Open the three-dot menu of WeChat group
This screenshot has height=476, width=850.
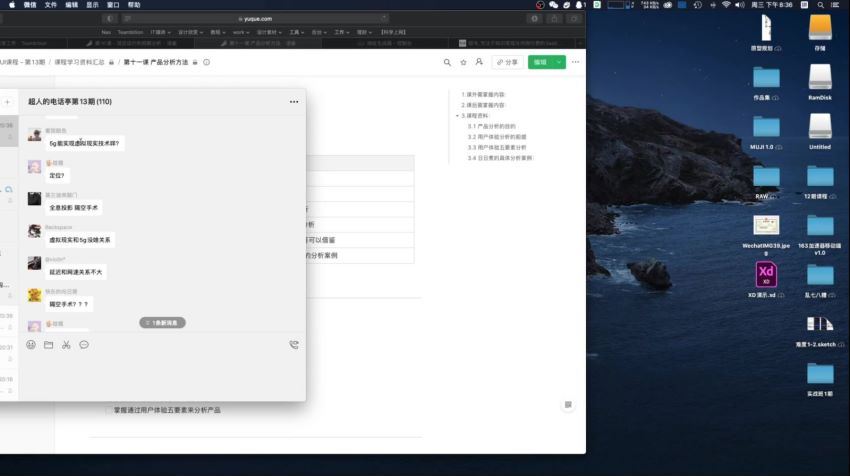click(x=294, y=101)
